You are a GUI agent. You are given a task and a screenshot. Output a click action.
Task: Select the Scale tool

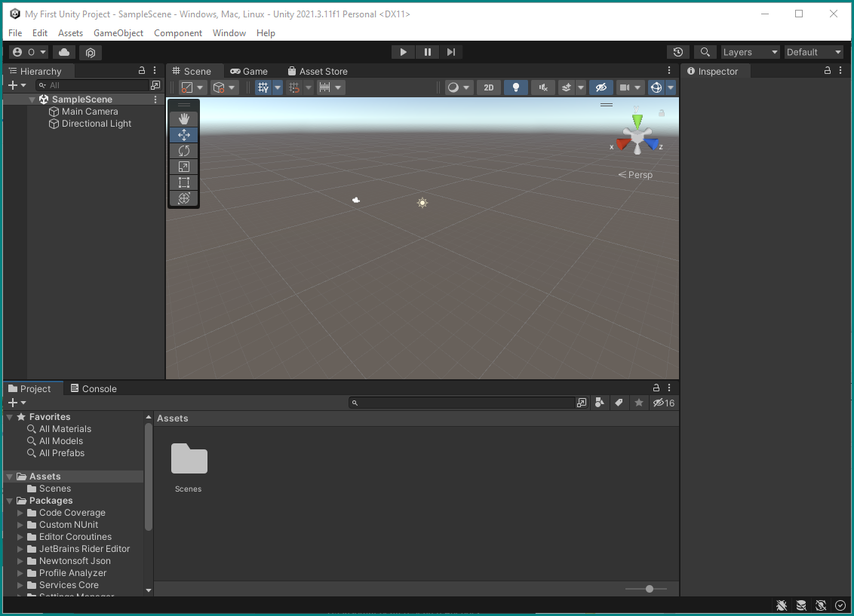(184, 167)
